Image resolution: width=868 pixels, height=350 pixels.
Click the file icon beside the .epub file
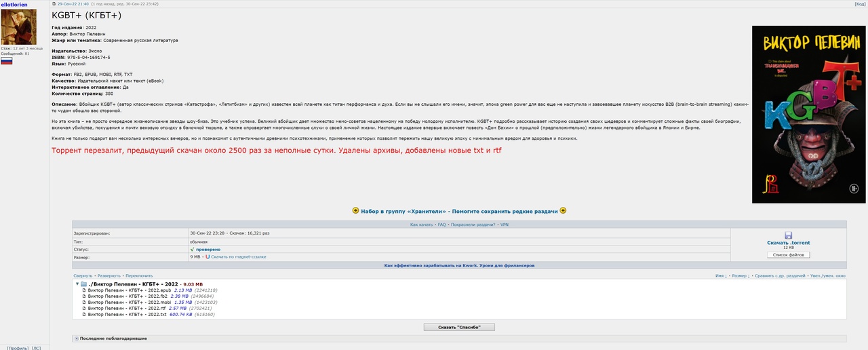coord(84,290)
